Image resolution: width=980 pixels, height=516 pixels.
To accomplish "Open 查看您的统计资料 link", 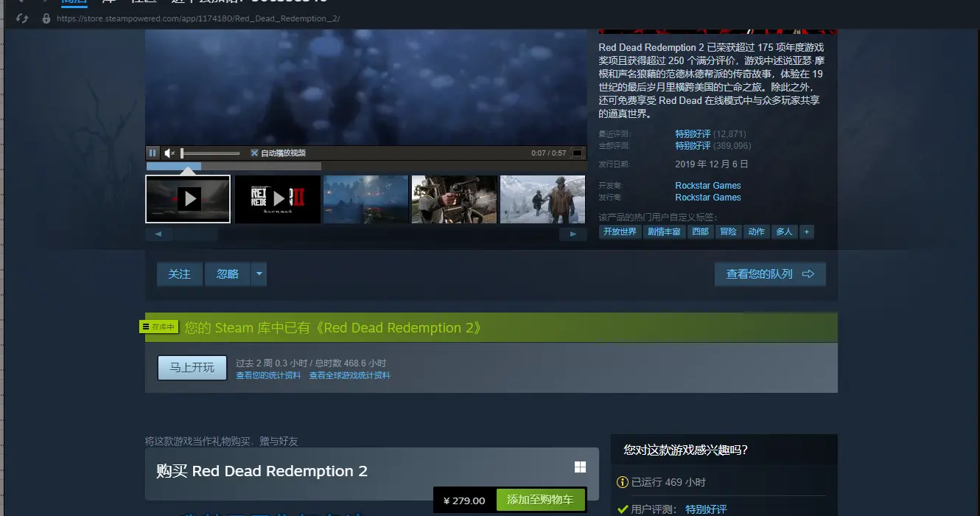I will point(268,375).
